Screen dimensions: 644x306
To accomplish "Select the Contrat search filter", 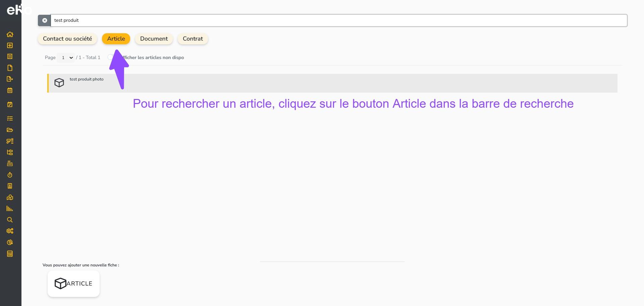I will pos(193,39).
